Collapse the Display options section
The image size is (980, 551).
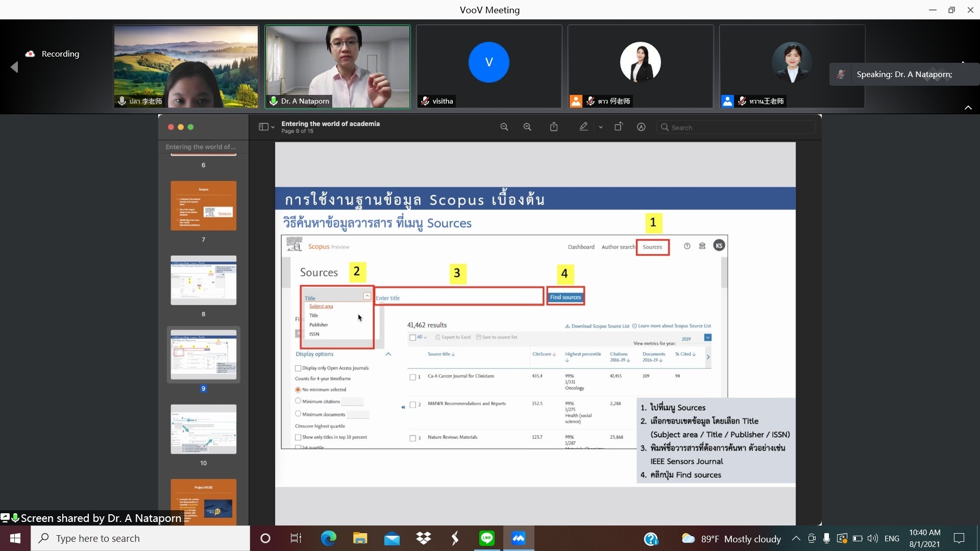pyautogui.click(x=388, y=354)
